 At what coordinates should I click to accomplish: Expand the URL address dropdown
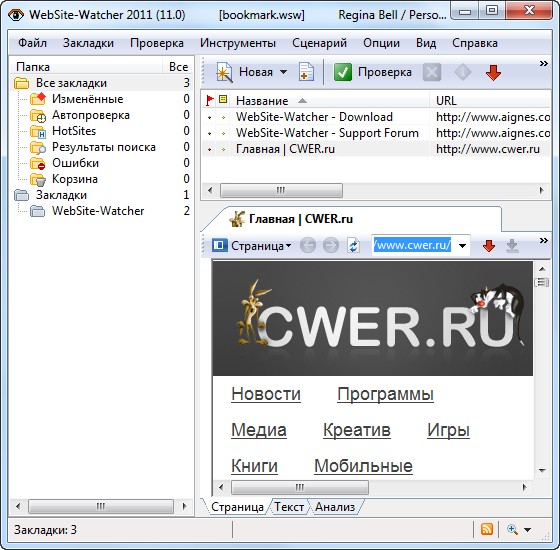(462, 246)
